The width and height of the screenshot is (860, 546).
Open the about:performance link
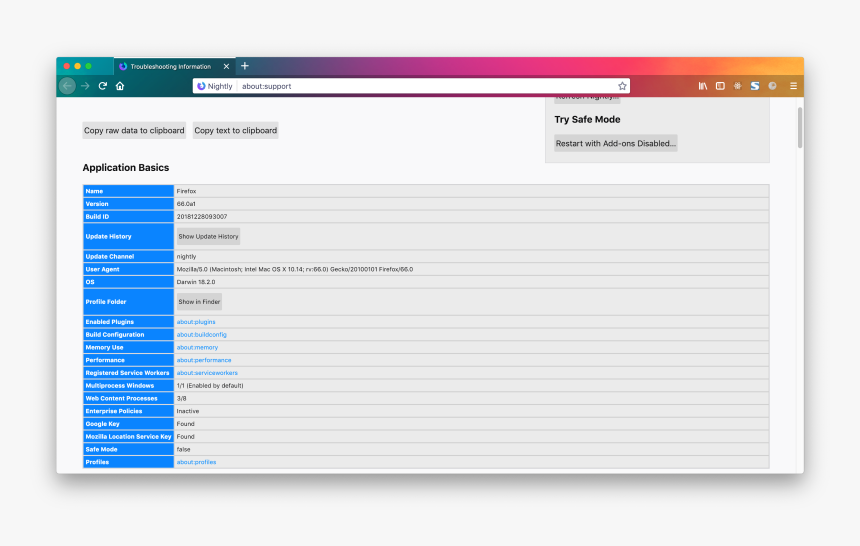click(x=203, y=360)
